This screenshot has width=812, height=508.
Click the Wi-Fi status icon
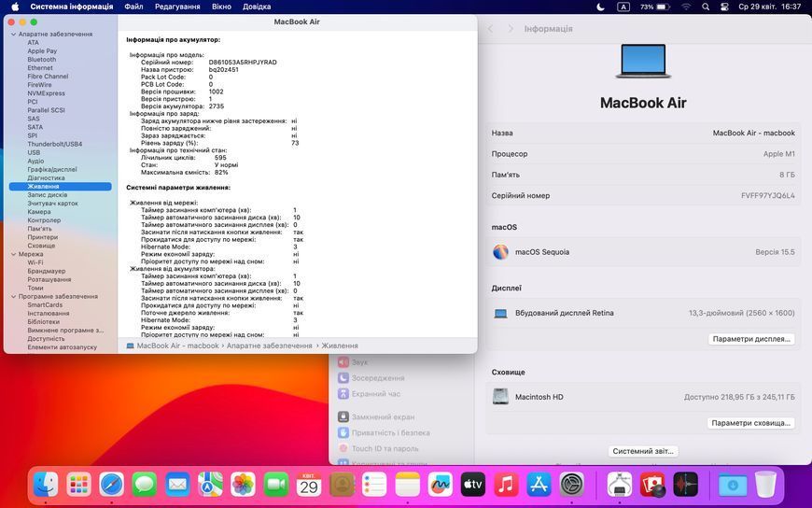(686, 7)
